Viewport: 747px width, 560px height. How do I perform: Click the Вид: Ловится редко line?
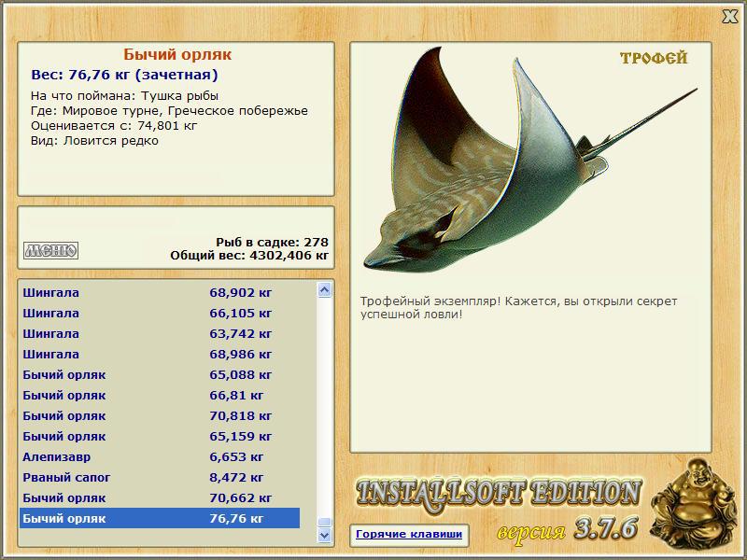[94, 141]
